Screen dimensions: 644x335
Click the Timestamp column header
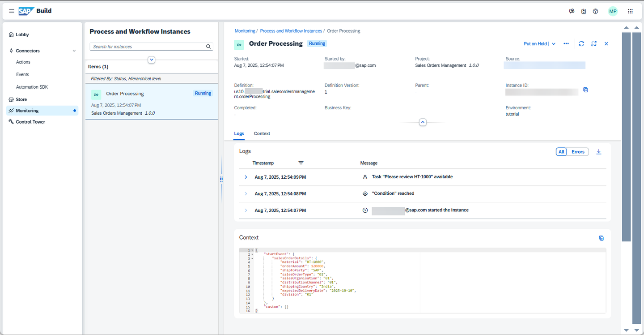tap(263, 163)
